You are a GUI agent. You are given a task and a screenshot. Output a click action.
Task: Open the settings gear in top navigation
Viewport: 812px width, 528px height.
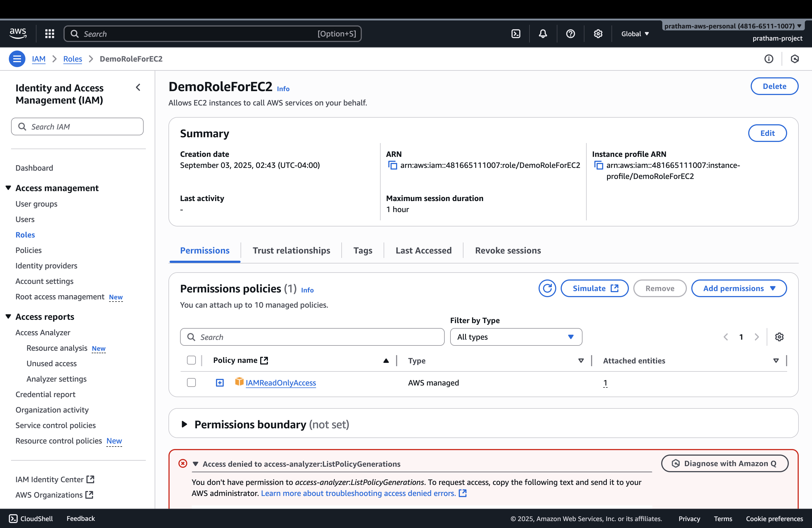(598, 33)
